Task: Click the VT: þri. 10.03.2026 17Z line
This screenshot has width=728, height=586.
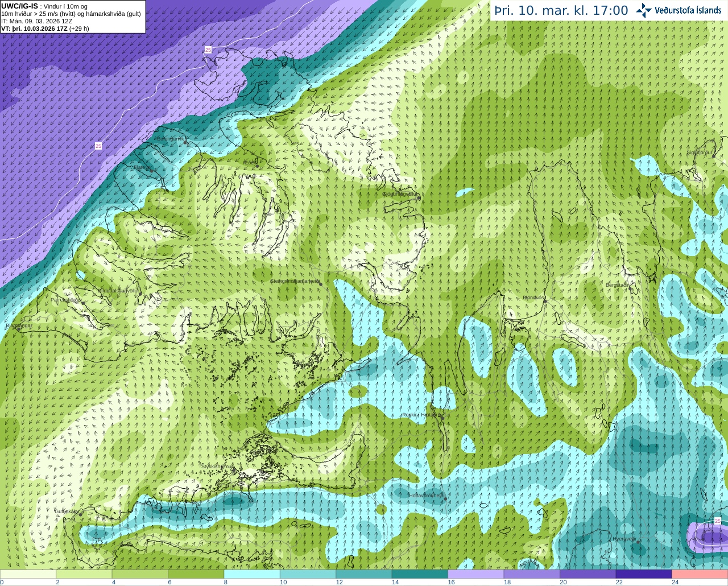Action: [x=45, y=28]
